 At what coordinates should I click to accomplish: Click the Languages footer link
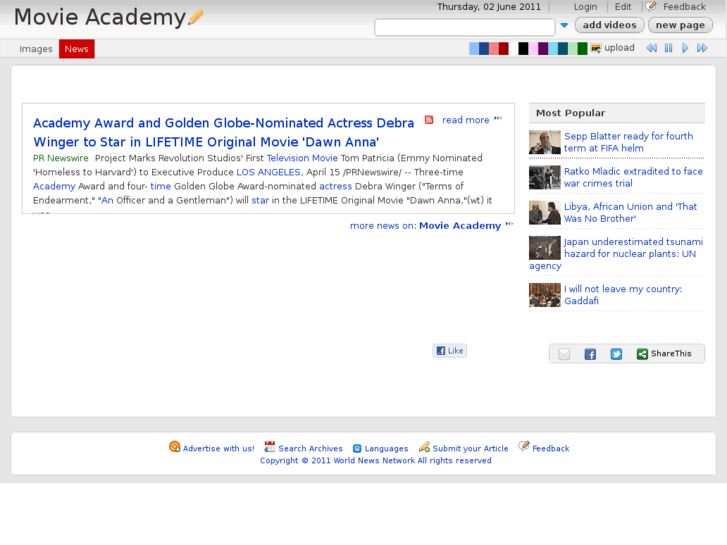pos(386,449)
